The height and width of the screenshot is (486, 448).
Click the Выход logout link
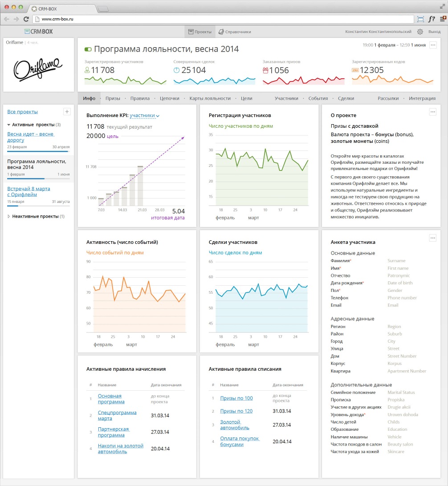434,32
